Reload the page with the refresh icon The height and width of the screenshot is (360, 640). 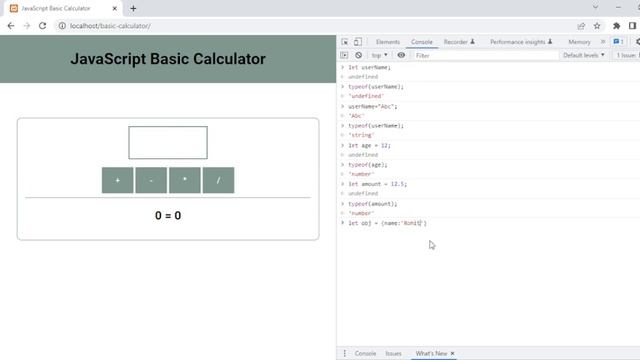[x=42, y=26]
